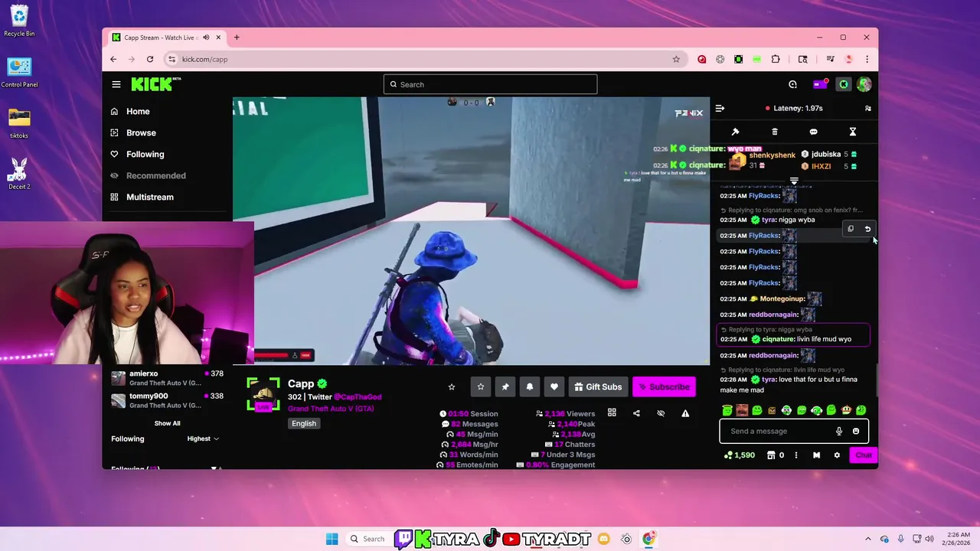The image size is (980, 551).
Task: Toggle the crossed-eye hide icon
Action: (661, 413)
